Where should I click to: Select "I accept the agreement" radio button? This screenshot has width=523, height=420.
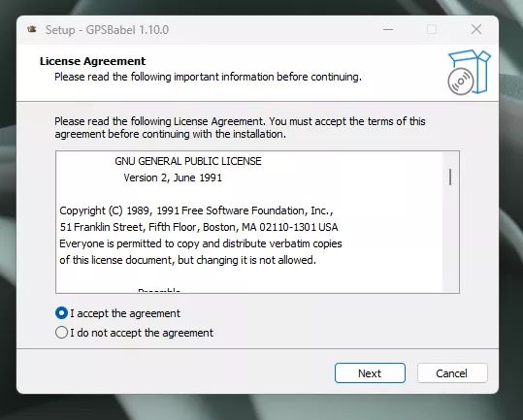61,313
